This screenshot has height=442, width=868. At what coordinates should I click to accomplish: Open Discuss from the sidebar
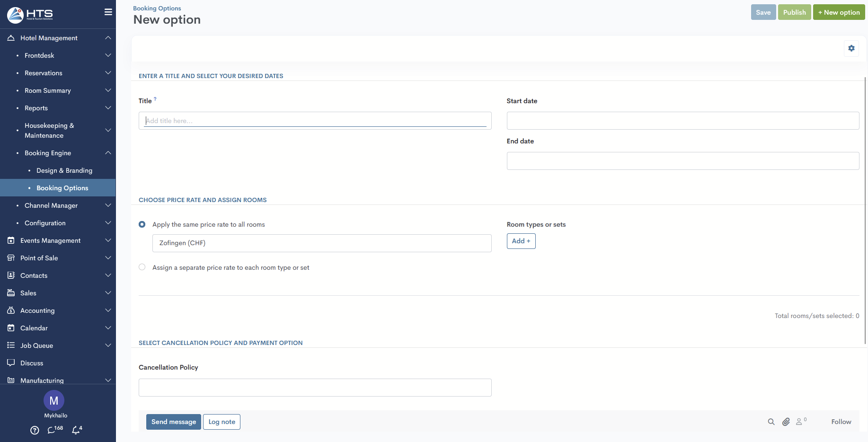[32, 363]
